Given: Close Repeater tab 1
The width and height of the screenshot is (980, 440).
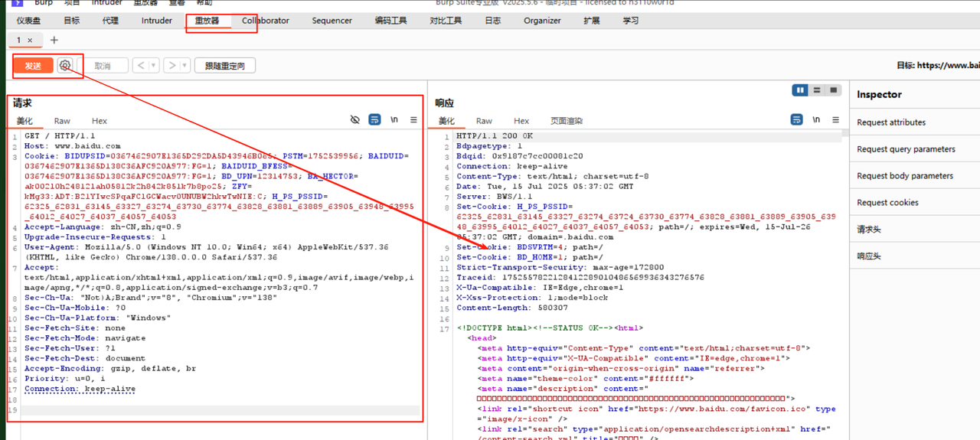Looking at the screenshot, I should [30, 41].
